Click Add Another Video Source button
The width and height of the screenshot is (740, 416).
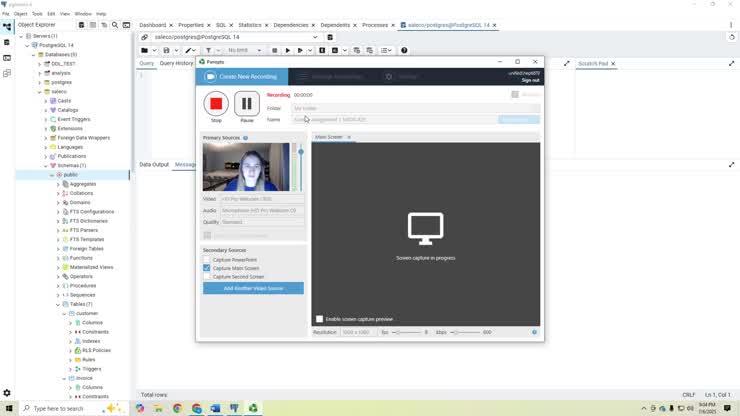(x=253, y=289)
